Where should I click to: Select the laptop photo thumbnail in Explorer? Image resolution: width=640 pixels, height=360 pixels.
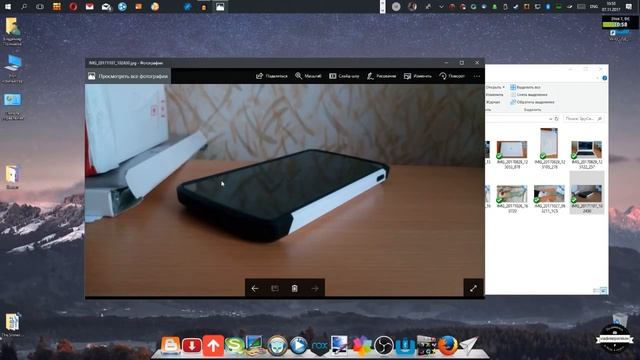tap(587, 154)
